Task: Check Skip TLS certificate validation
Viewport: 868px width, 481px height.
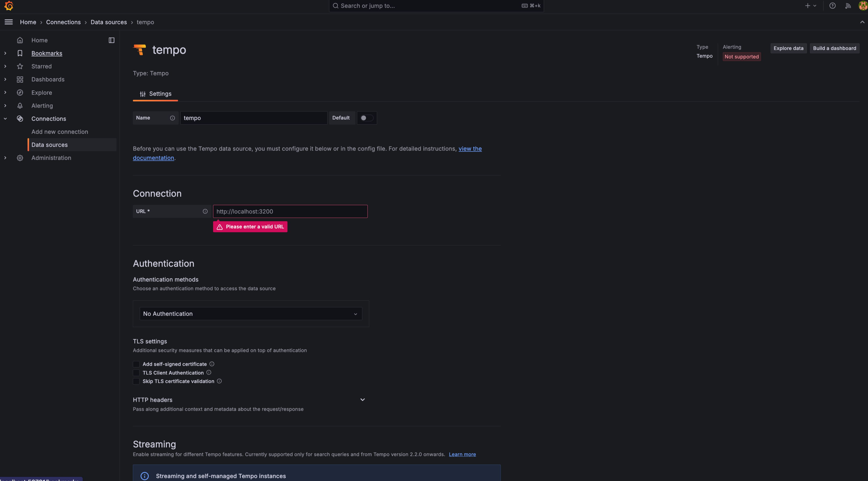Action: (136, 381)
